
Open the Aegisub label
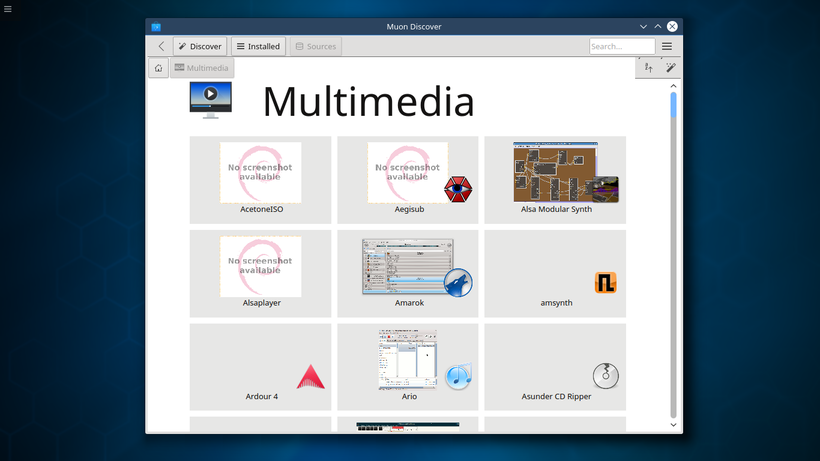409,209
